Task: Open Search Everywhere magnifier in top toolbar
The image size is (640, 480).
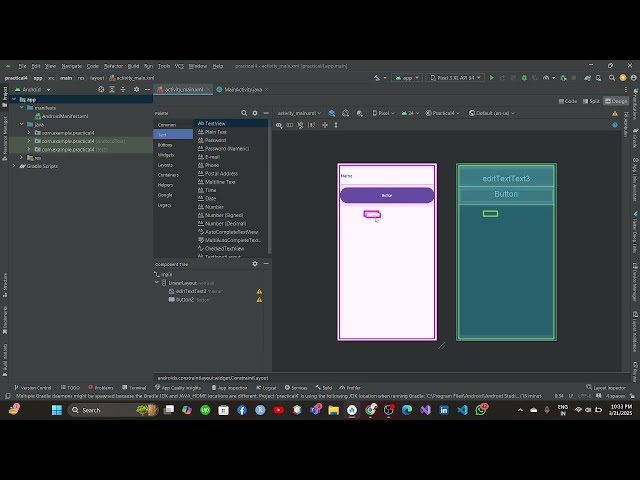Action: point(611,78)
